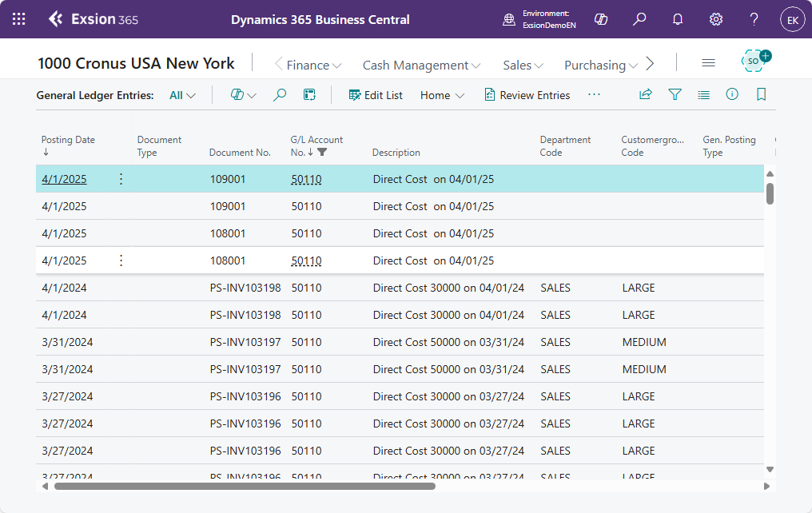Click the horizontal scrollbar thumb
Screen dimensions: 812x513
pos(245,486)
